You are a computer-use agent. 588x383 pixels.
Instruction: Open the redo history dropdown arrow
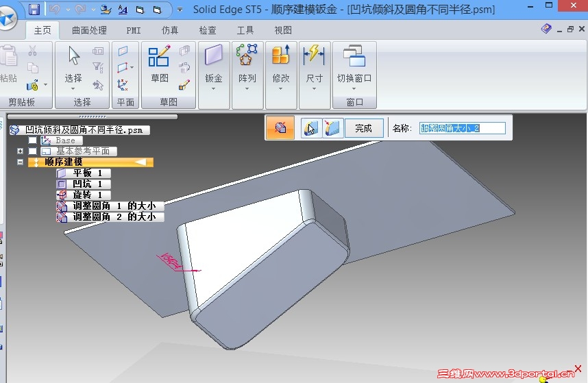click(93, 10)
